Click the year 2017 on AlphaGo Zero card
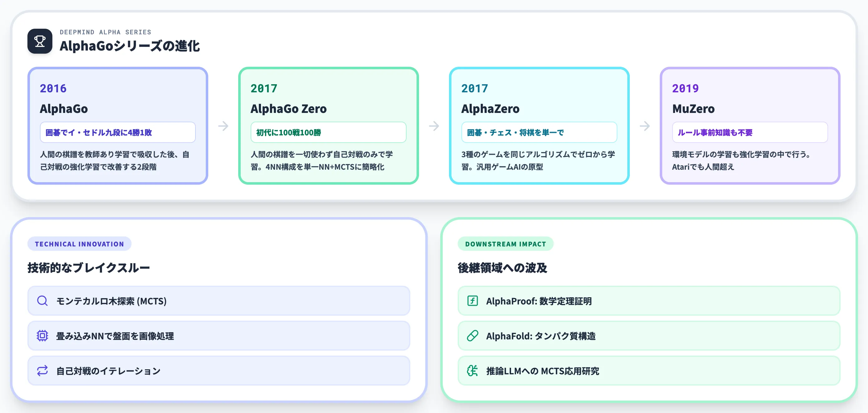The height and width of the screenshot is (413, 868). (264, 88)
